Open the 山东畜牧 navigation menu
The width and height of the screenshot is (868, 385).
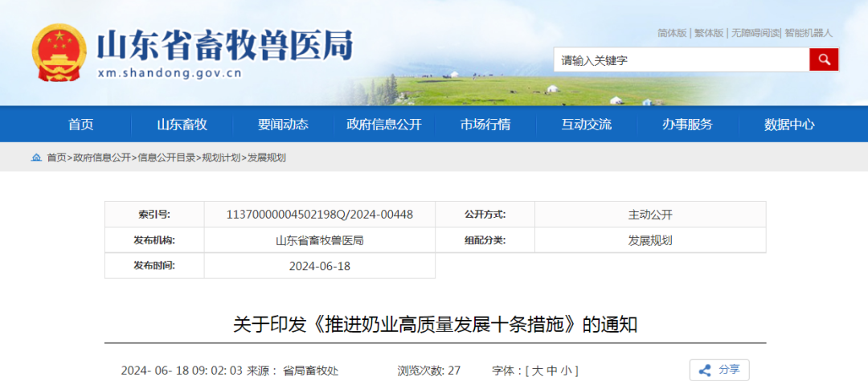(182, 125)
